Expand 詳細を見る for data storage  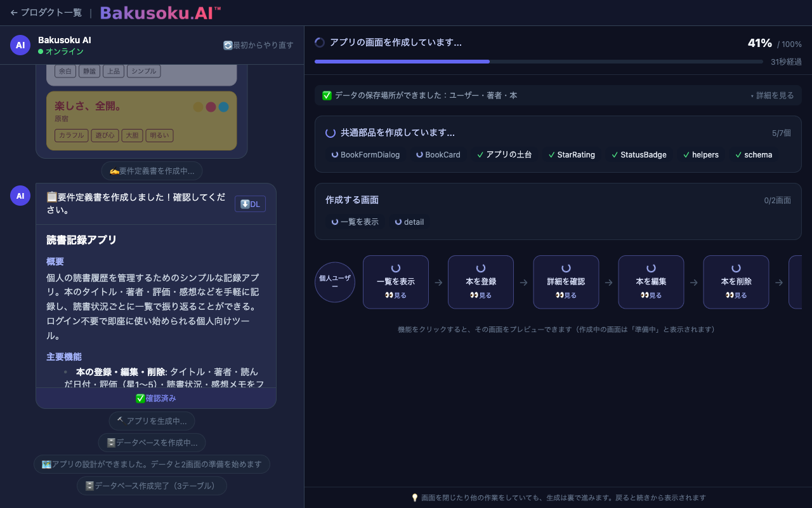pos(772,95)
